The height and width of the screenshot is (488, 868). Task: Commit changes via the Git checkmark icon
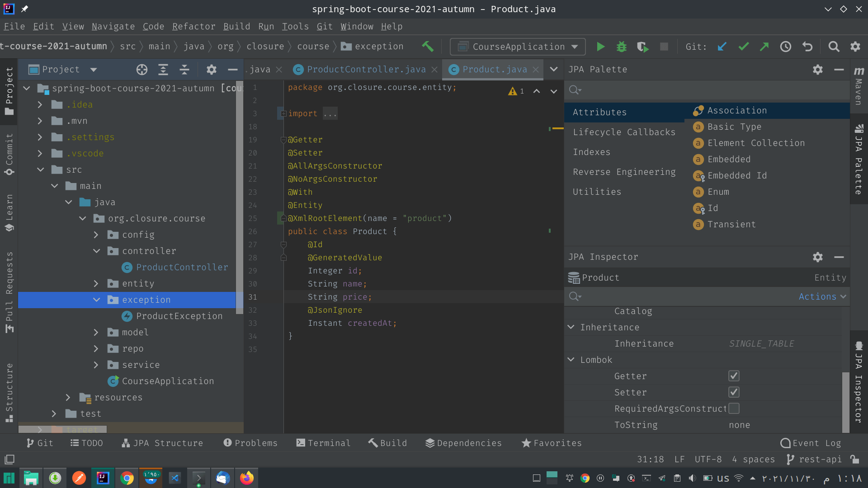coord(744,47)
